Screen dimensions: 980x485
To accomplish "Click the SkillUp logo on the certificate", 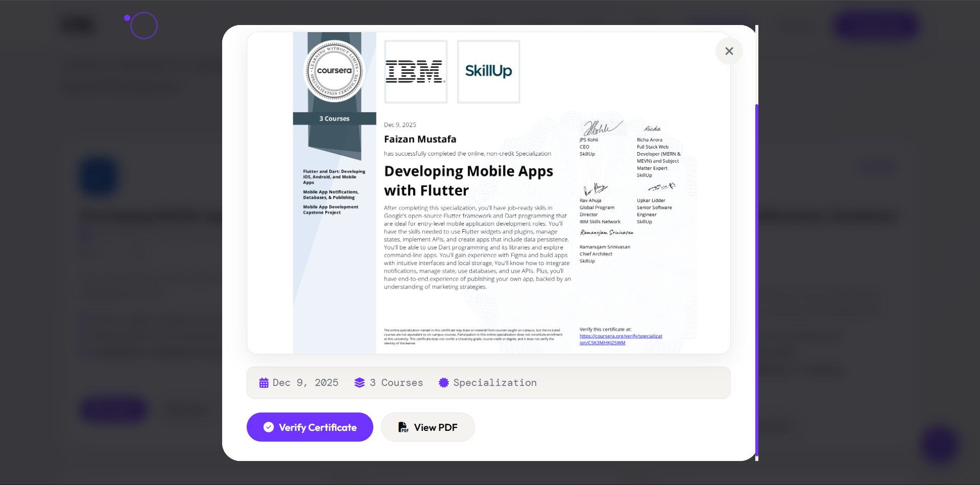I will tap(489, 71).
